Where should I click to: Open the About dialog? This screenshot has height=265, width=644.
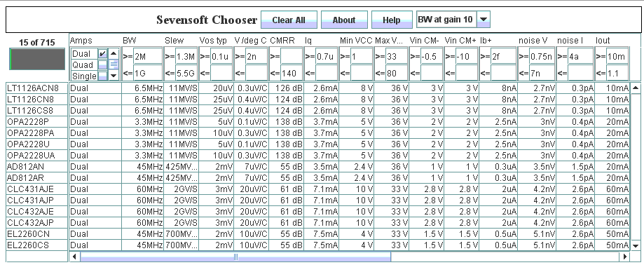click(344, 20)
